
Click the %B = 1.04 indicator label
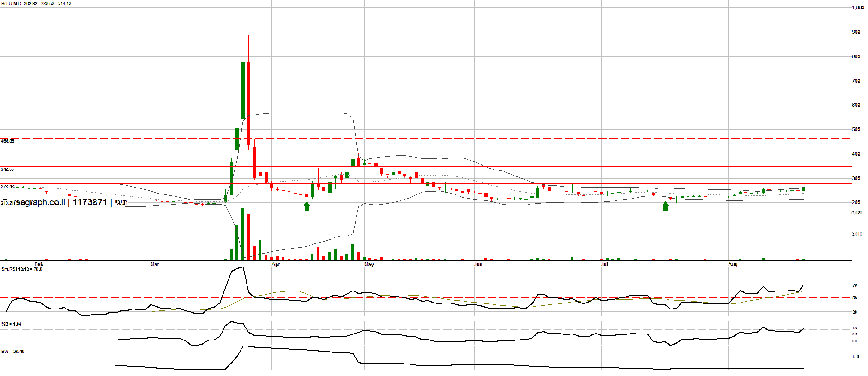[12, 324]
